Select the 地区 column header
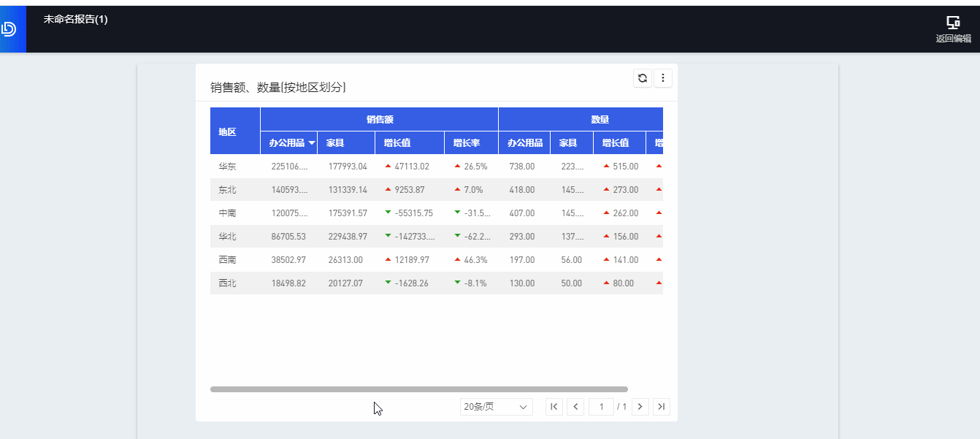 pyautogui.click(x=235, y=131)
